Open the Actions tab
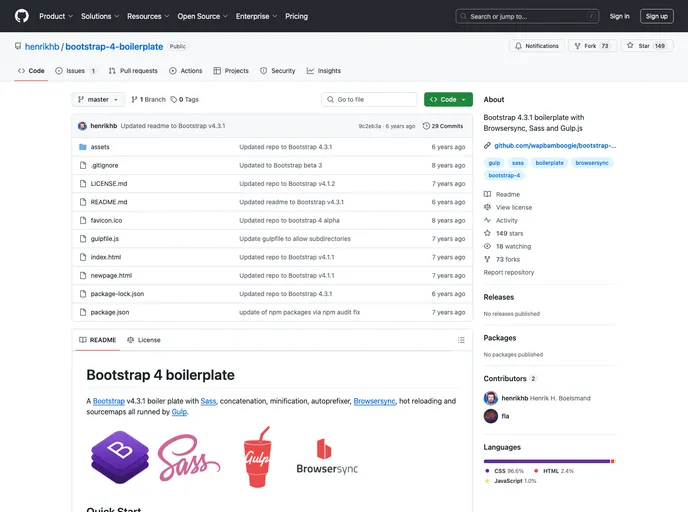This screenshot has width=688, height=512. pyautogui.click(x=186, y=71)
